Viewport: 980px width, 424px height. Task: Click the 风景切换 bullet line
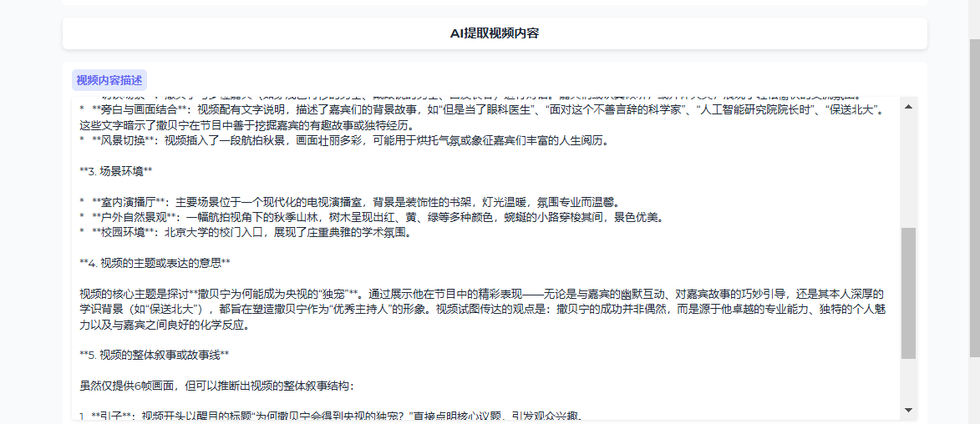coord(351,140)
